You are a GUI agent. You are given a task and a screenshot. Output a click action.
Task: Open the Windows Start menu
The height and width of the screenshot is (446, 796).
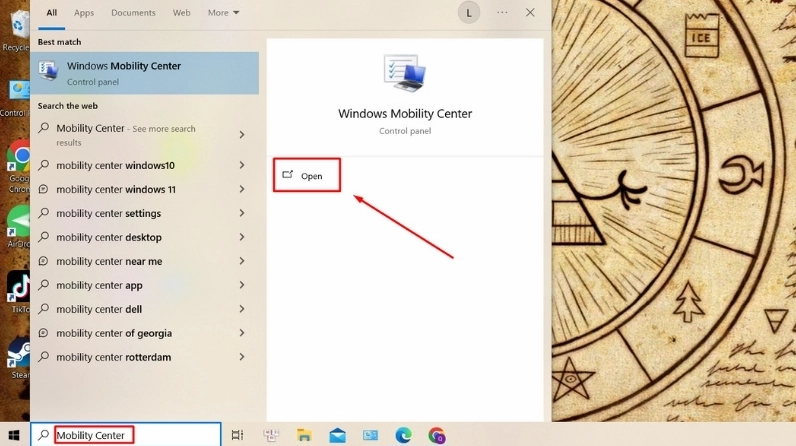click(14, 435)
